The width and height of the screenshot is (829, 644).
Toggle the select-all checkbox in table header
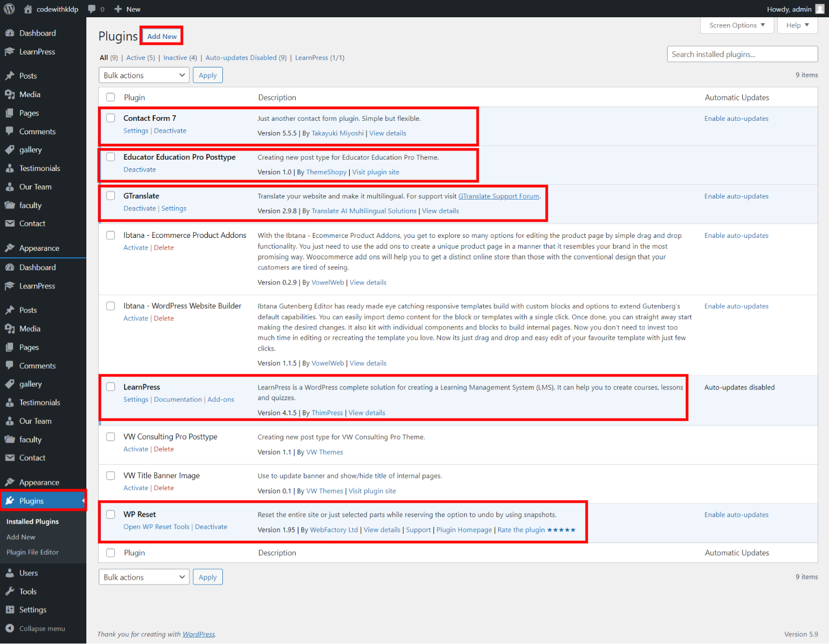click(111, 97)
